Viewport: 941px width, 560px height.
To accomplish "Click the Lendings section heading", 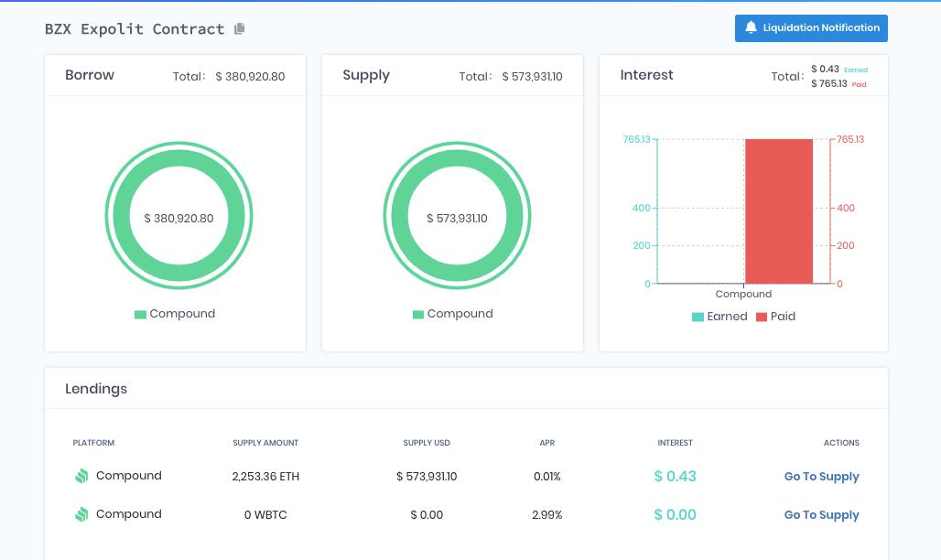I will click(x=96, y=389).
